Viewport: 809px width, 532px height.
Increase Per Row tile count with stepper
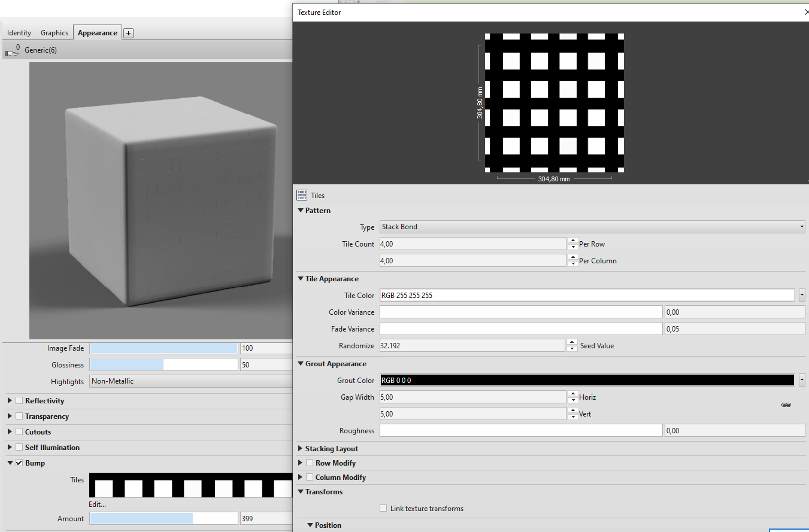point(572,241)
